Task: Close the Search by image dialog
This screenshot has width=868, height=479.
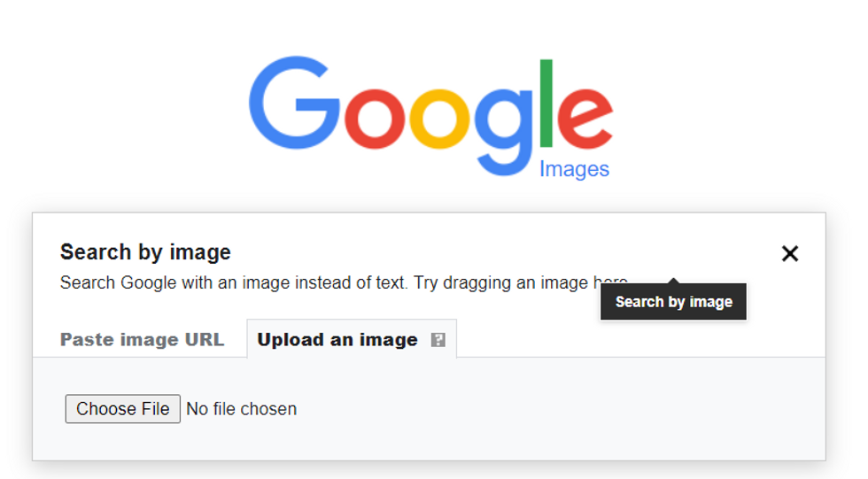Action: 789,254
